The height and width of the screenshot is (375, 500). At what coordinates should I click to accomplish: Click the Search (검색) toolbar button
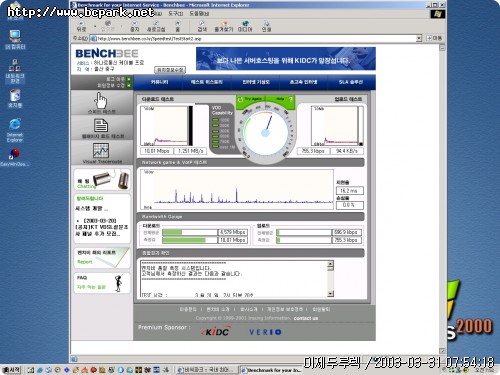[202, 26]
